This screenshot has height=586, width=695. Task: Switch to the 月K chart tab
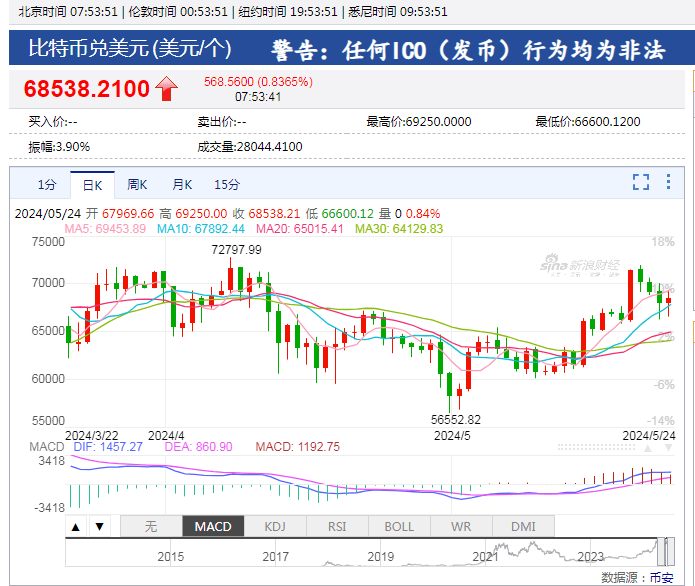pos(182,184)
